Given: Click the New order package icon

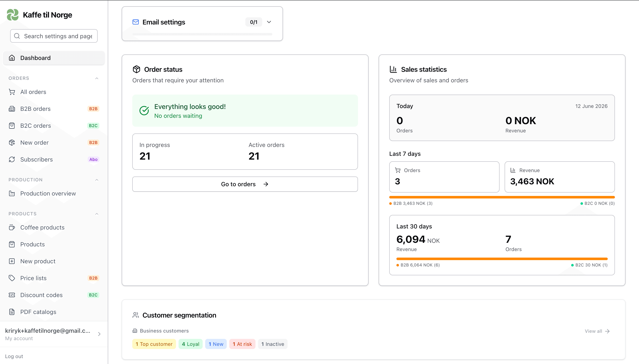Looking at the screenshot, I should (x=12, y=143).
